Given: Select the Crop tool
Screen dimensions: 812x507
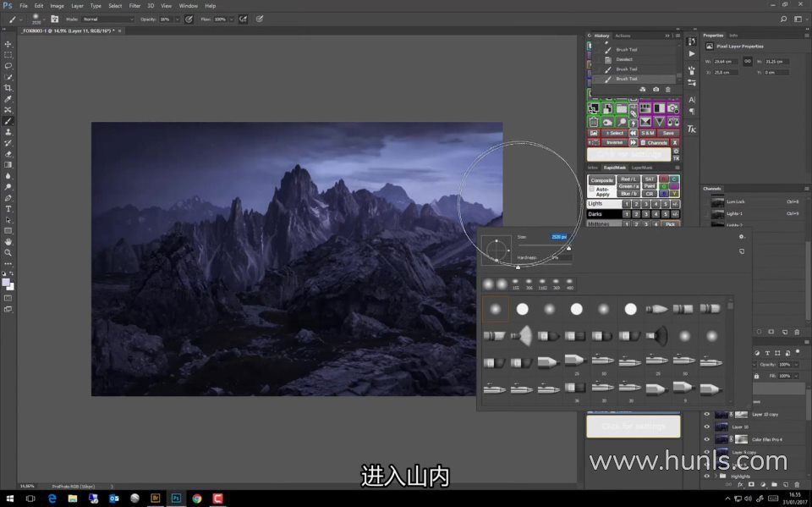Looking at the screenshot, I should 8,88.
